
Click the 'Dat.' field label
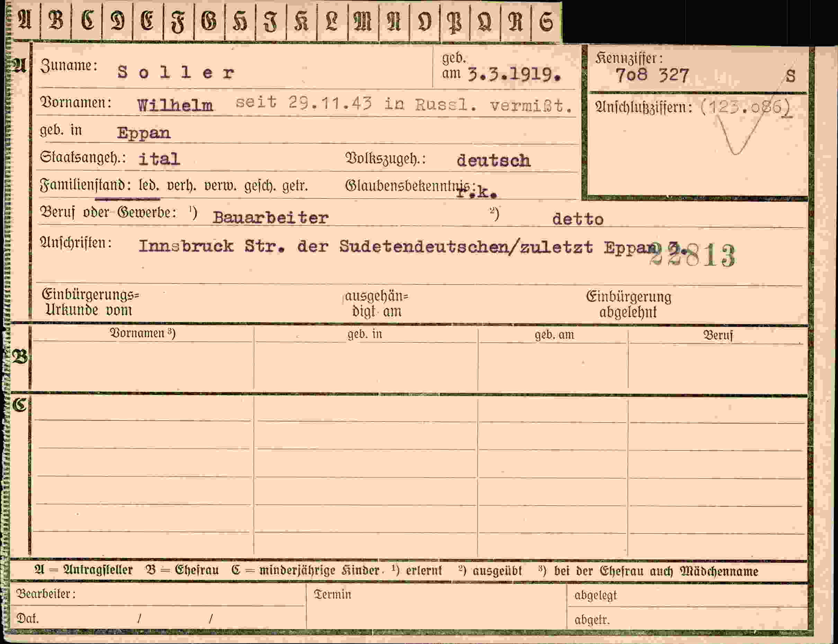pos(28,618)
